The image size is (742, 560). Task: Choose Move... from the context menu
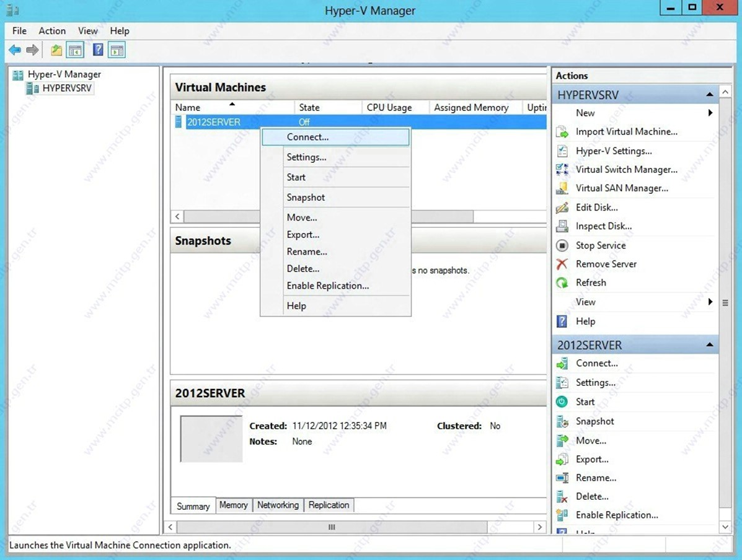pyautogui.click(x=335, y=217)
